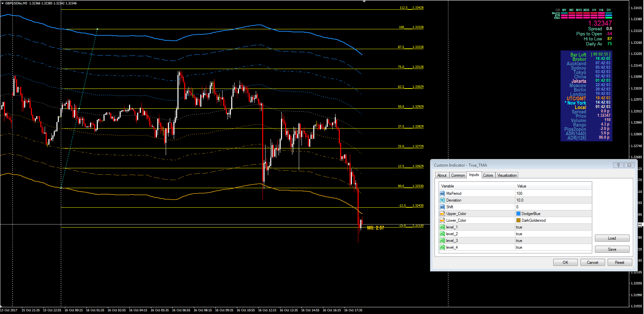This screenshot has width=644, height=314.
Task: Click the level_1 boolean variable icon
Action: click(x=442, y=227)
